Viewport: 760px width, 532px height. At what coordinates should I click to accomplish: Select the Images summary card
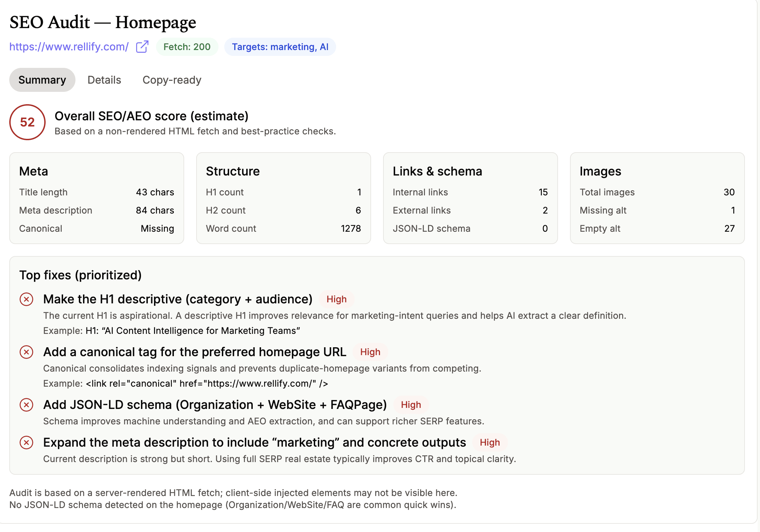pyautogui.click(x=657, y=198)
